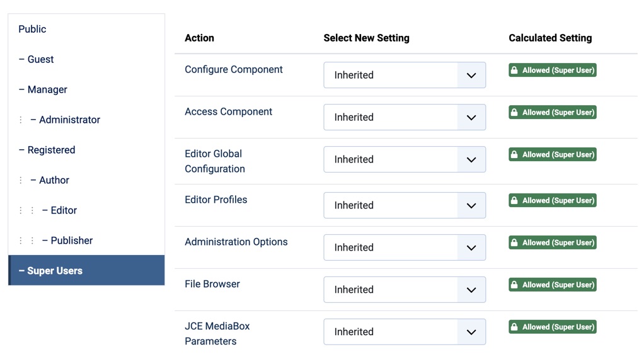Click lock icon in Editor Profiles badge
639x364 pixels.
pos(514,201)
